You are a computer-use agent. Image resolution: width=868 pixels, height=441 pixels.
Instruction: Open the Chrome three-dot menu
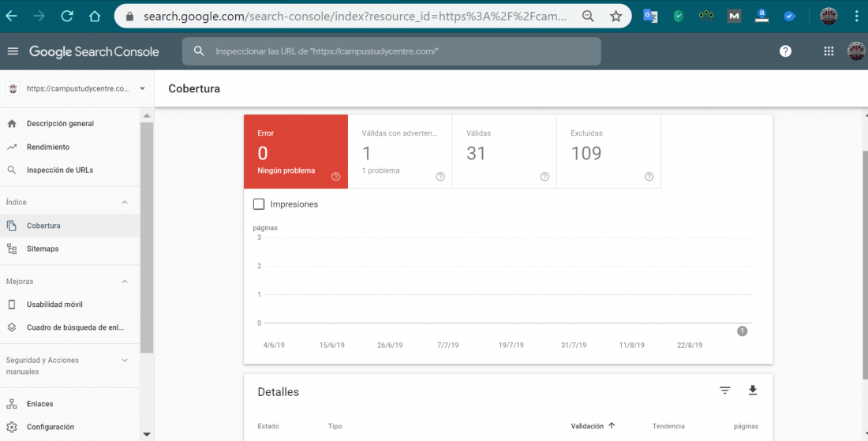coord(856,16)
